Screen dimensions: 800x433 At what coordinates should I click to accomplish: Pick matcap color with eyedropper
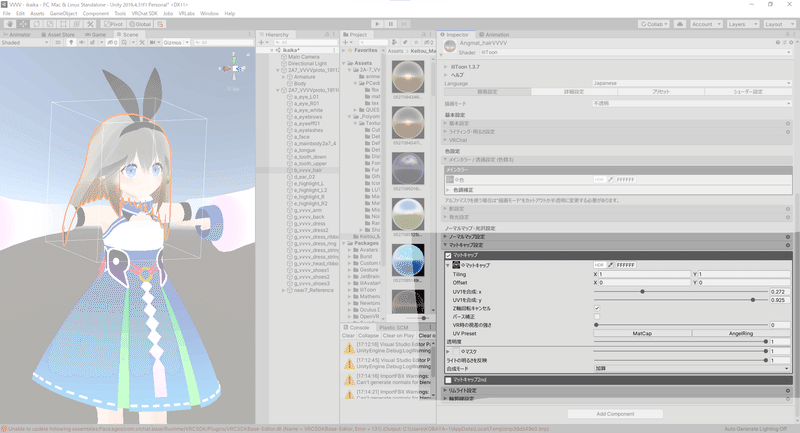[610, 265]
